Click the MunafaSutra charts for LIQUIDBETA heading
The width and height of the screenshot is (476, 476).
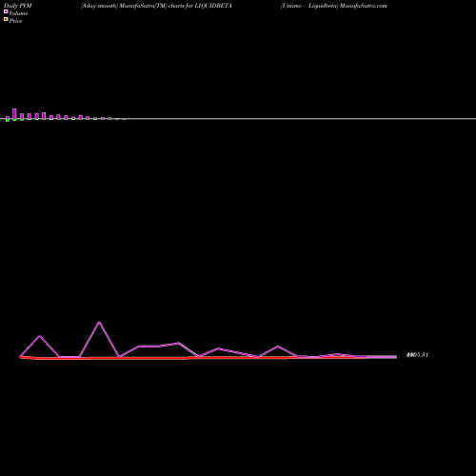[x=156, y=6]
